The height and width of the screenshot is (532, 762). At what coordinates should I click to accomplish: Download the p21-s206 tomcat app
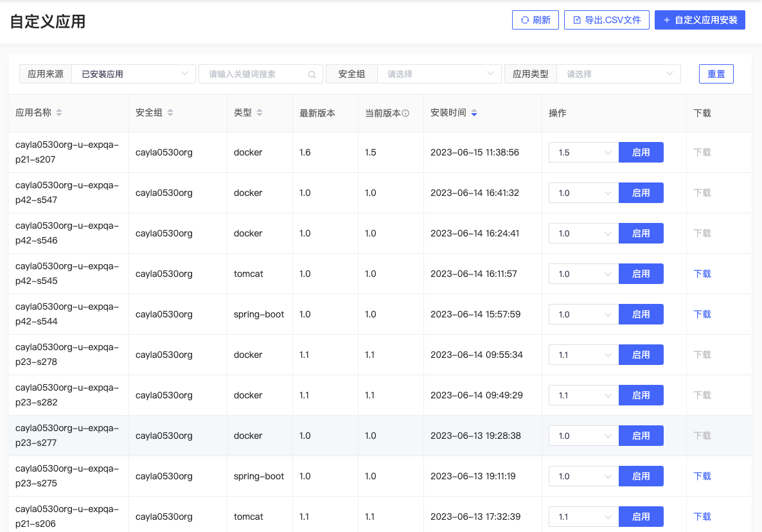702,517
